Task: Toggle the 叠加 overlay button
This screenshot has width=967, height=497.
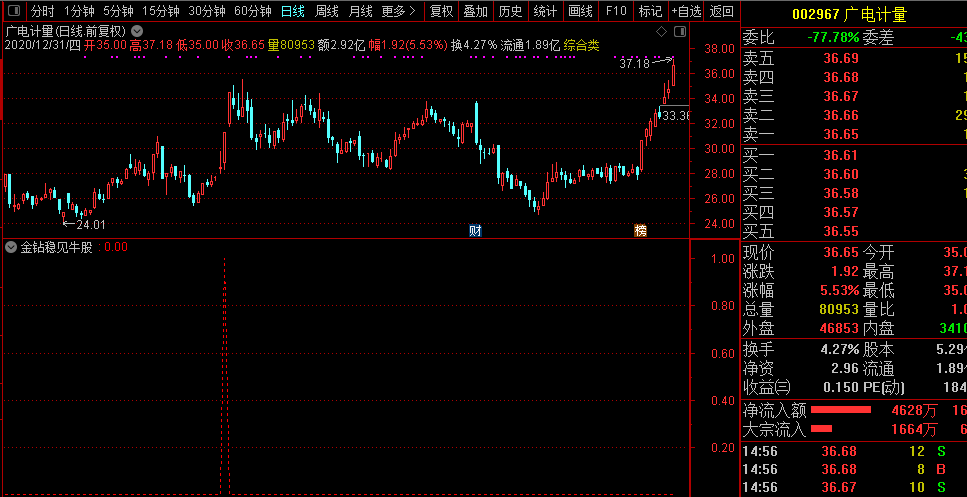Action: point(475,12)
